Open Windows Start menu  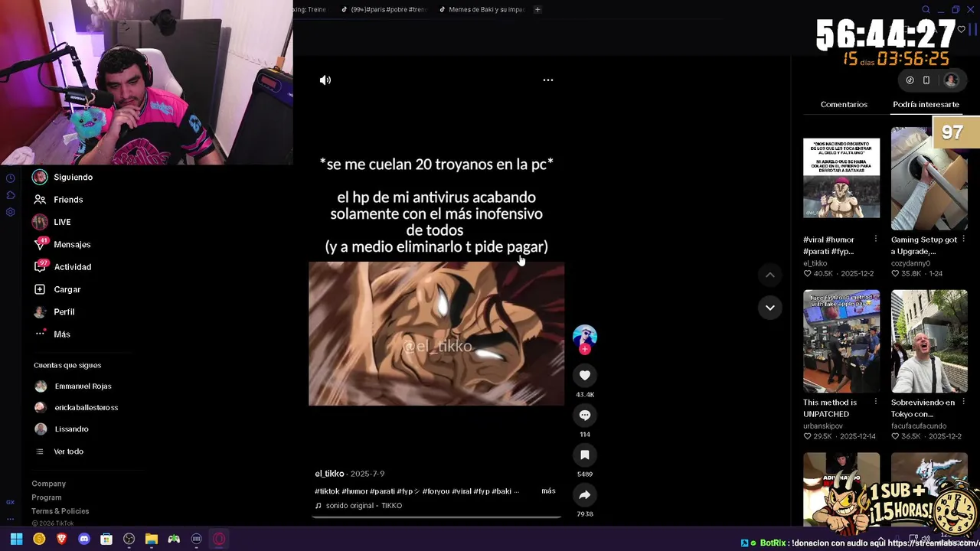[x=16, y=539]
